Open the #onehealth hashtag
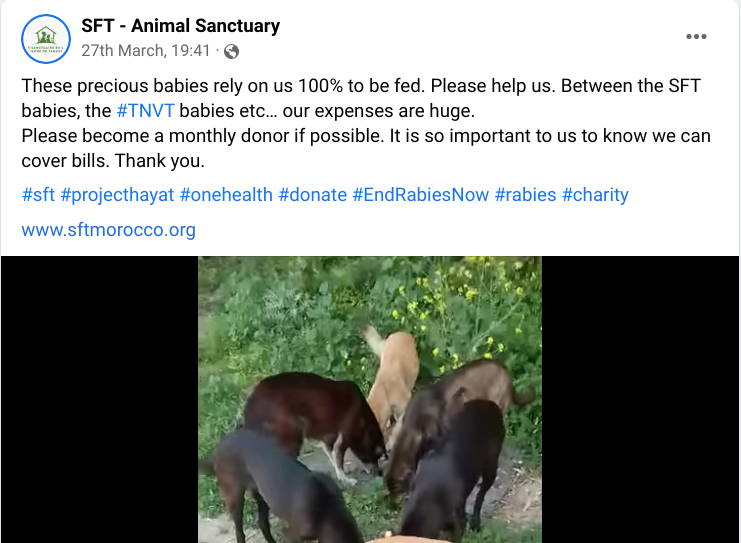This screenshot has width=741, height=543. coord(226,195)
